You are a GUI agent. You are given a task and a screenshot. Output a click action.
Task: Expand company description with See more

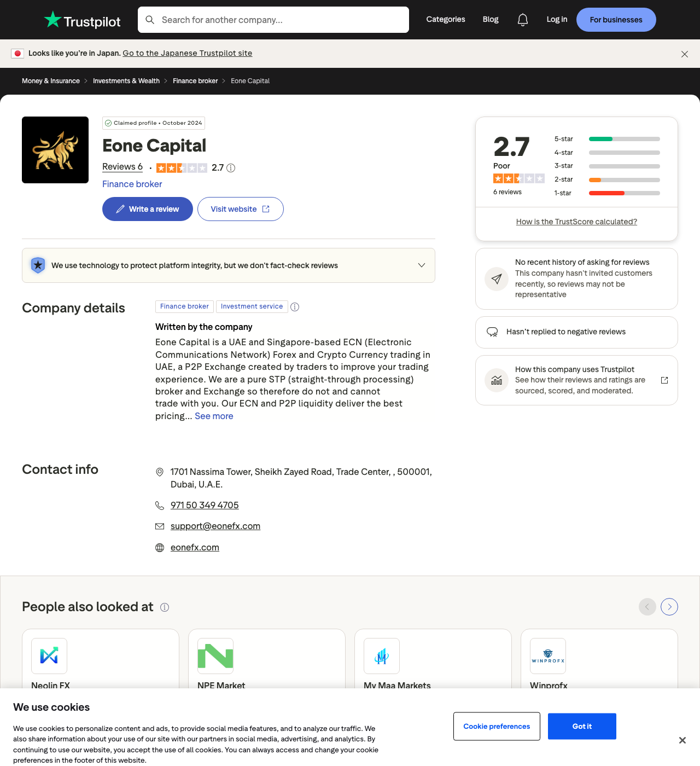pos(214,416)
